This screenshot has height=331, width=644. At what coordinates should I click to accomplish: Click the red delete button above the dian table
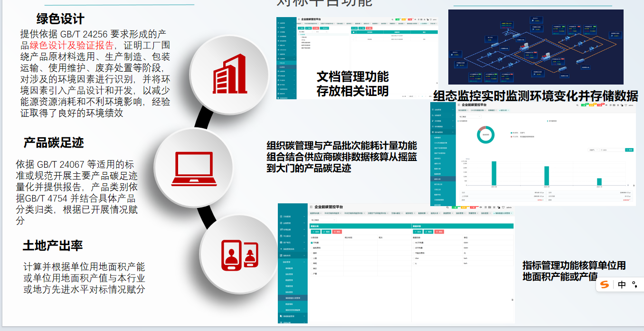point(438,231)
